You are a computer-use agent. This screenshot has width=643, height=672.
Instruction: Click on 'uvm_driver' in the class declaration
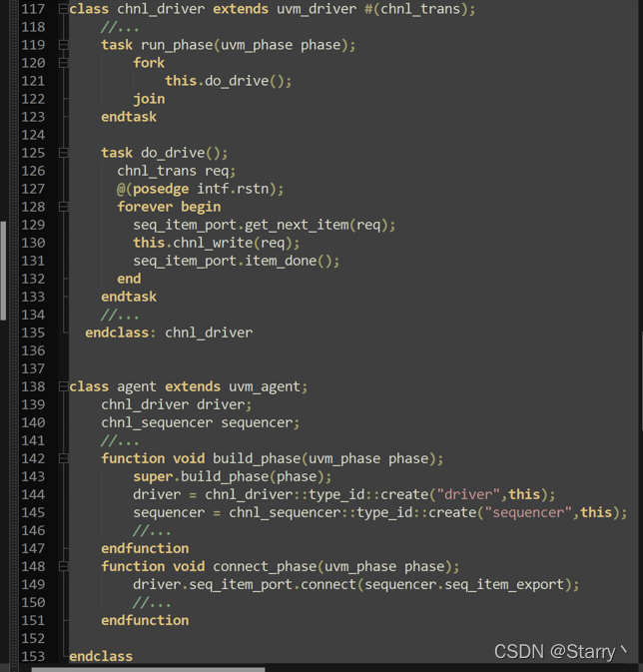coord(317,9)
